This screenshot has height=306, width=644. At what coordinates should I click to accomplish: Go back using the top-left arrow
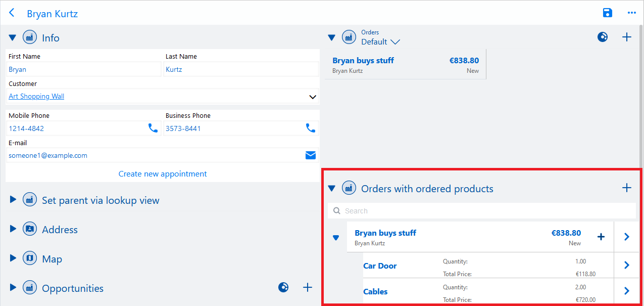12,13
